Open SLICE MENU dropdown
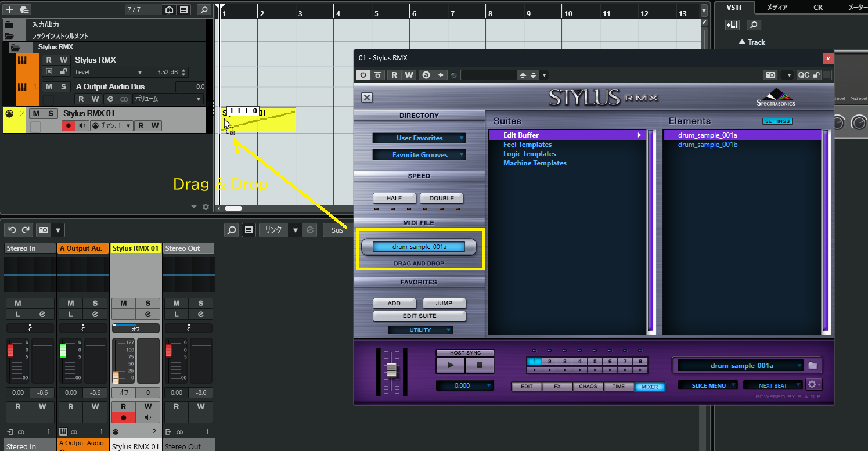The width and height of the screenshot is (868, 451). 708,385
